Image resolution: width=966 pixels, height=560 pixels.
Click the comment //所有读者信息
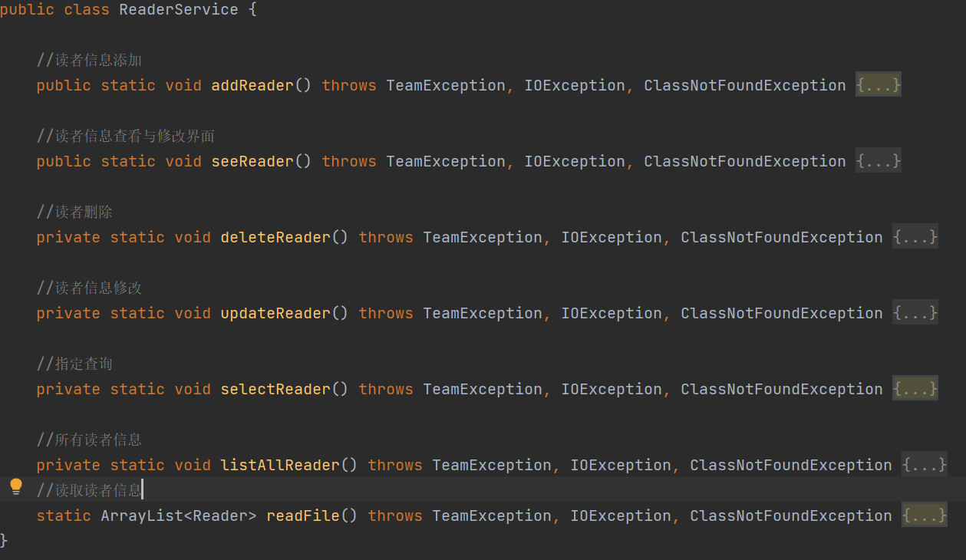[89, 440]
